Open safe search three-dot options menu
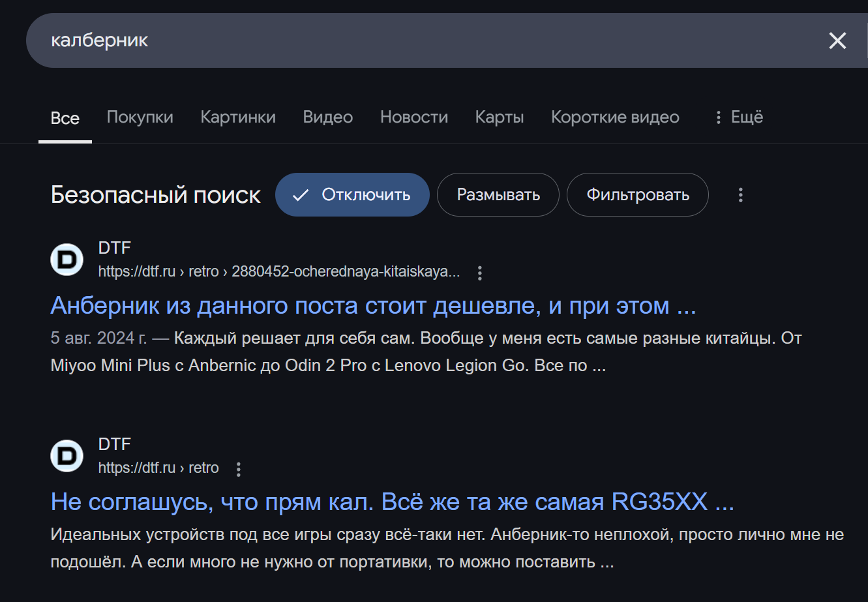Screen dimensions: 868x602 click(x=740, y=194)
